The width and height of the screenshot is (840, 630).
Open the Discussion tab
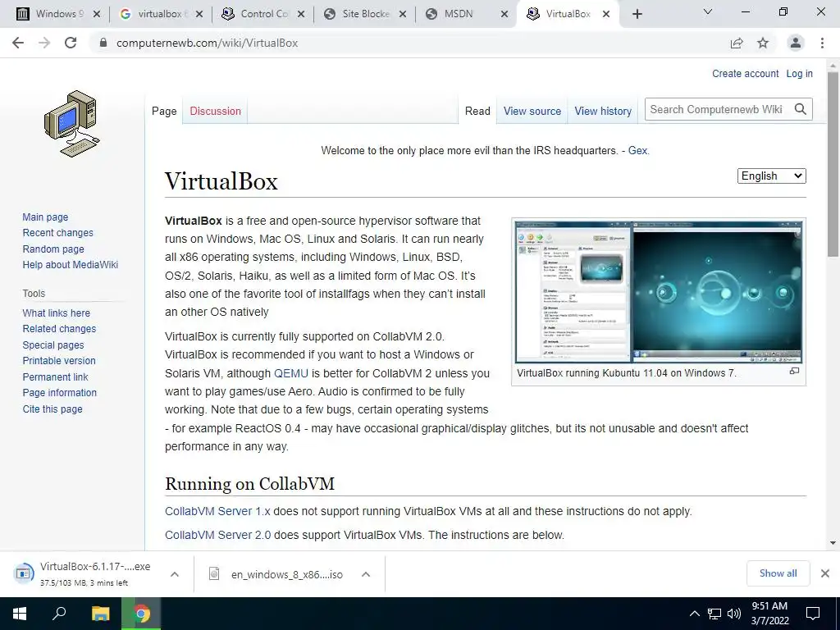click(216, 111)
